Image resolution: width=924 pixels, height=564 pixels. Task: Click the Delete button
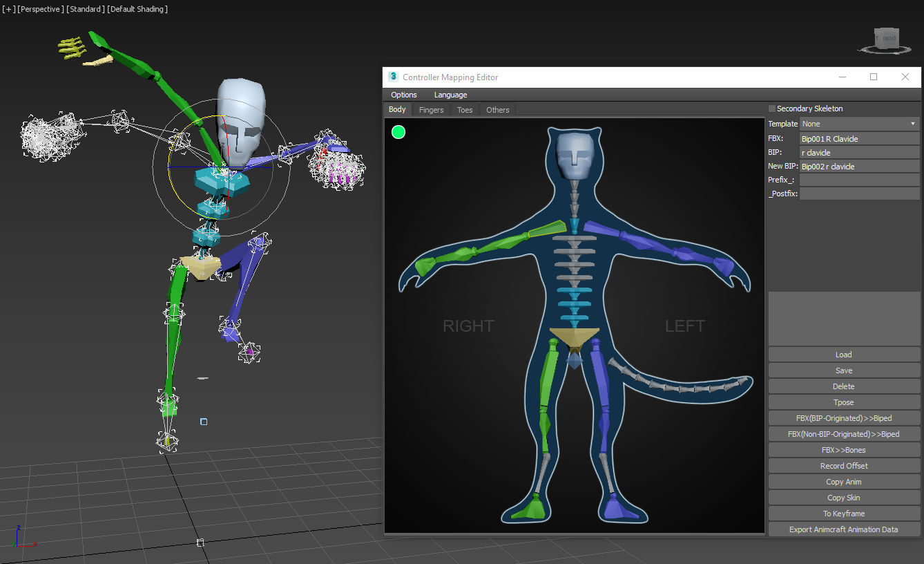[844, 386]
